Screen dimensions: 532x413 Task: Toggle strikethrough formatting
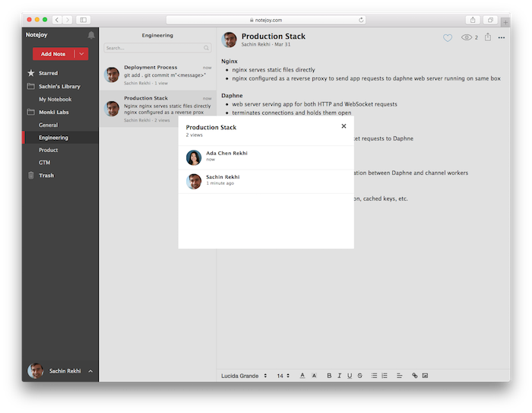point(359,376)
